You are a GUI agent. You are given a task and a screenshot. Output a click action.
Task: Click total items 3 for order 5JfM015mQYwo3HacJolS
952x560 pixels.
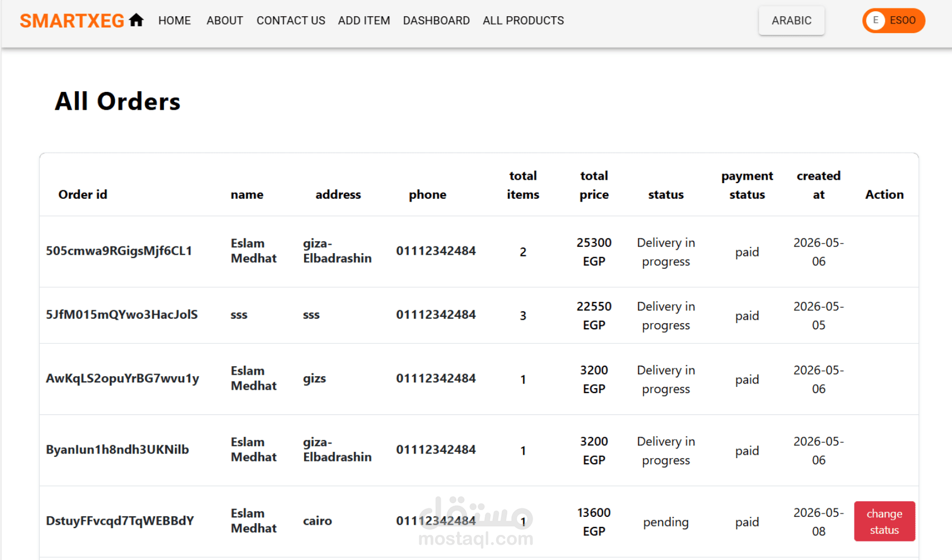[523, 316]
